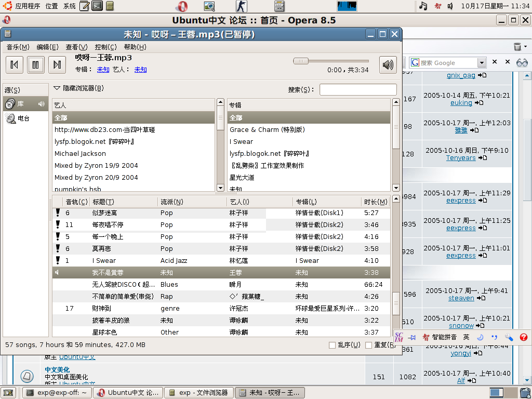The height and width of the screenshot is (399, 532).
Task: Open the 应用程序 Applications menu
Action: (x=28, y=6)
